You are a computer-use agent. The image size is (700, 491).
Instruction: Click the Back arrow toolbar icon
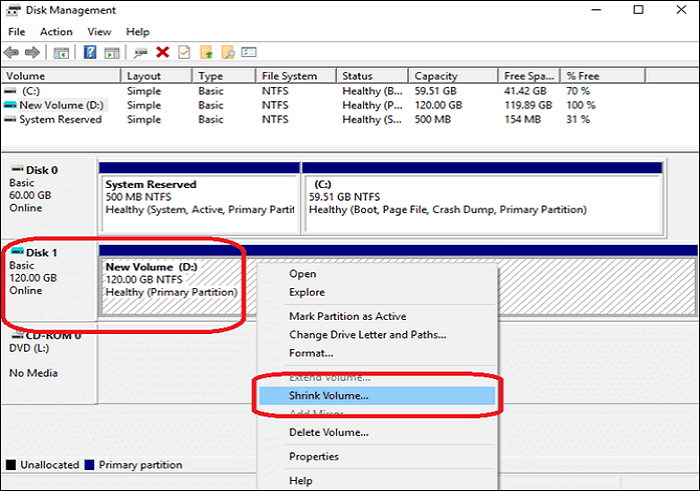pyautogui.click(x=12, y=52)
